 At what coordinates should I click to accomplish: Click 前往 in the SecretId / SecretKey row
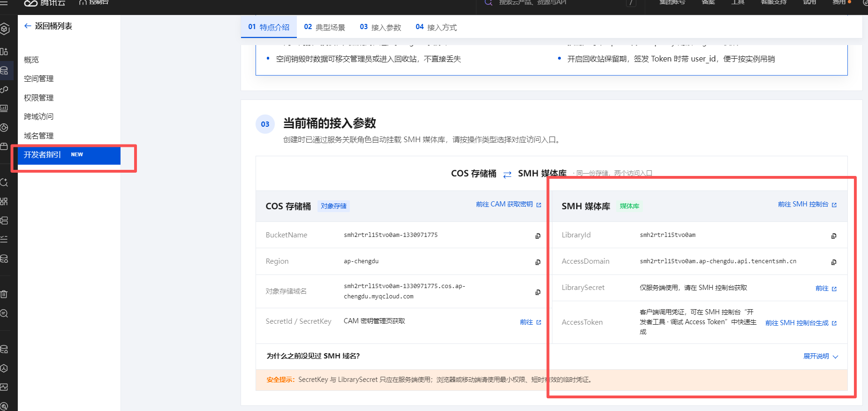[530, 322]
